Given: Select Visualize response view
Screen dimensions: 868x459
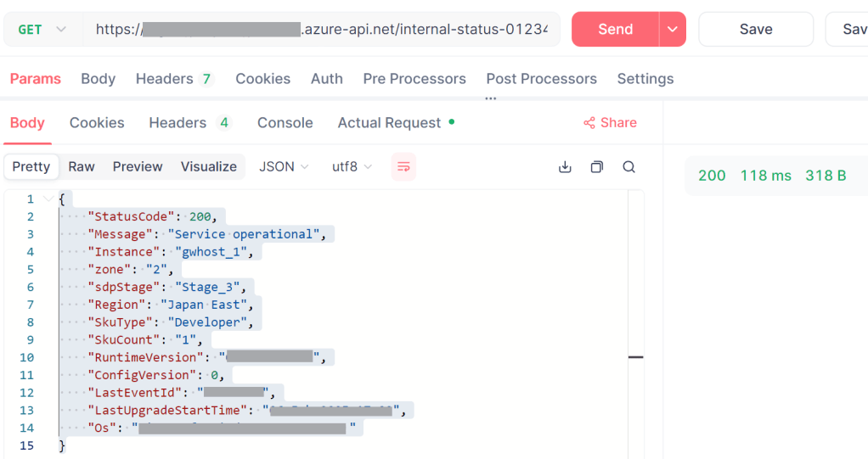Looking at the screenshot, I should [208, 167].
